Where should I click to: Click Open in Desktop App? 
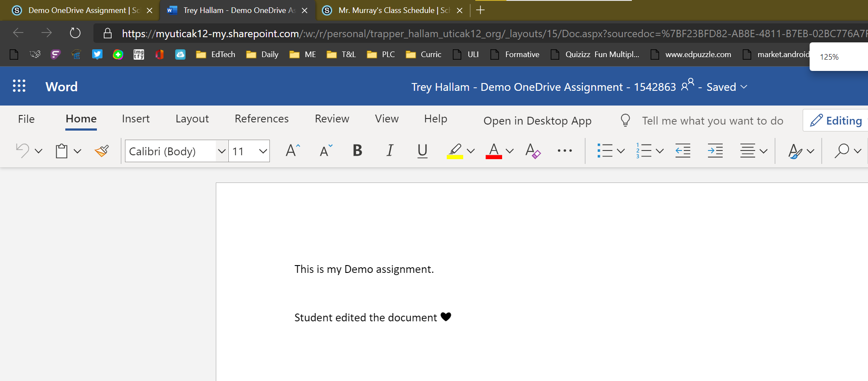[x=537, y=121]
